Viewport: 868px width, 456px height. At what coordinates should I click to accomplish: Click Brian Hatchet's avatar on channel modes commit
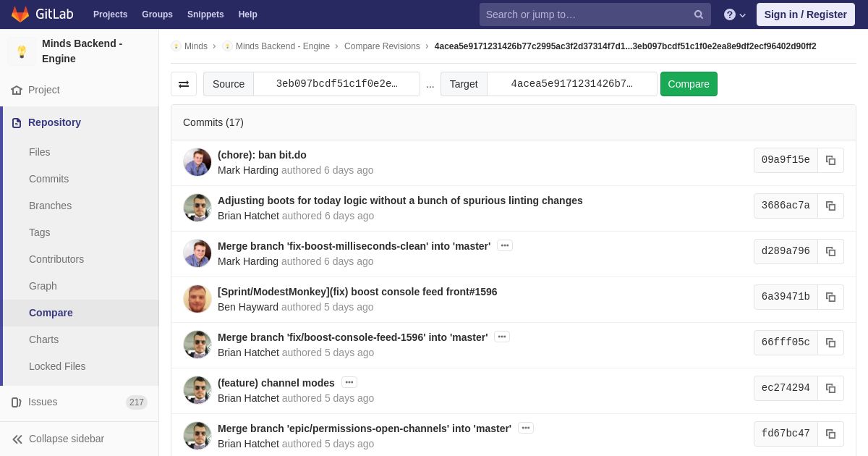pyautogui.click(x=197, y=390)
